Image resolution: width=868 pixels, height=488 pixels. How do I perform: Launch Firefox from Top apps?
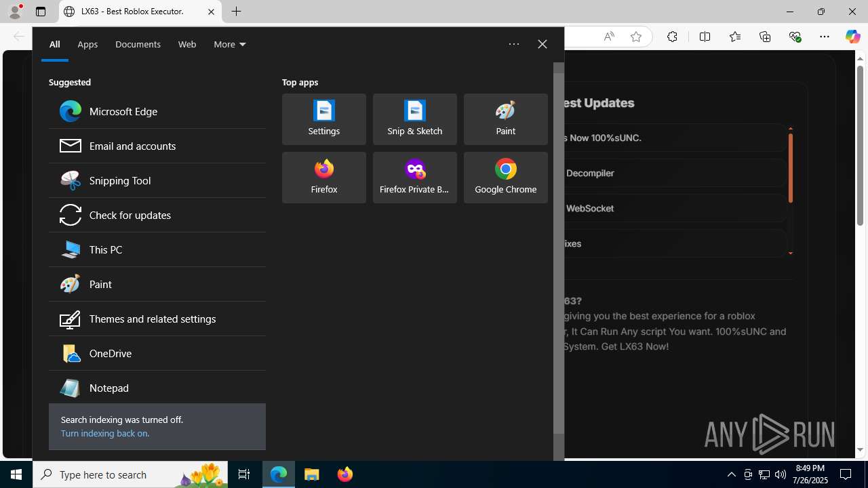[324, 178]
